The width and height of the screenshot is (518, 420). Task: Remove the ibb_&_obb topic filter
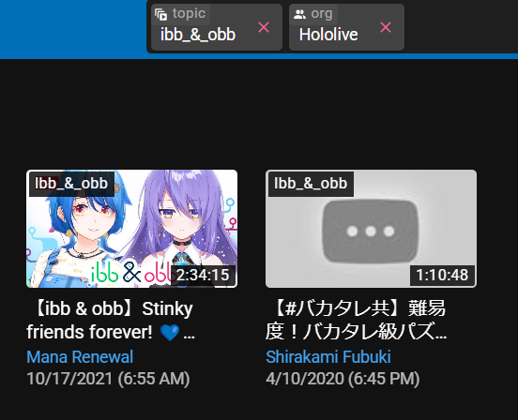coord(264,27)
